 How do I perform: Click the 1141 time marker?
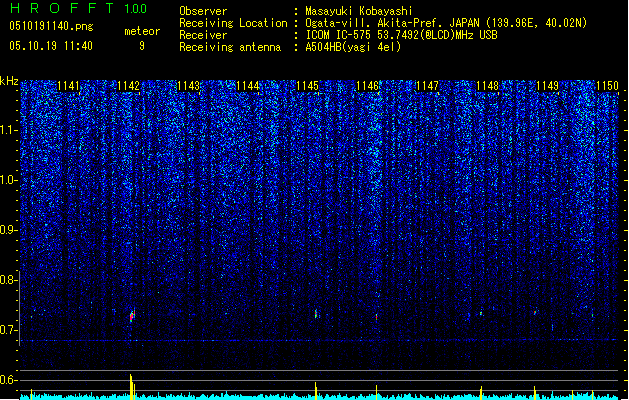pos(69,86)
